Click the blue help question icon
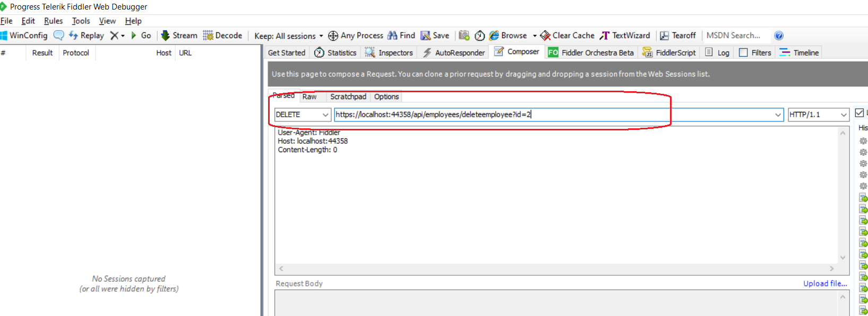Image resolution: width=868 pixels, height=316 pixels. [779, 36]
